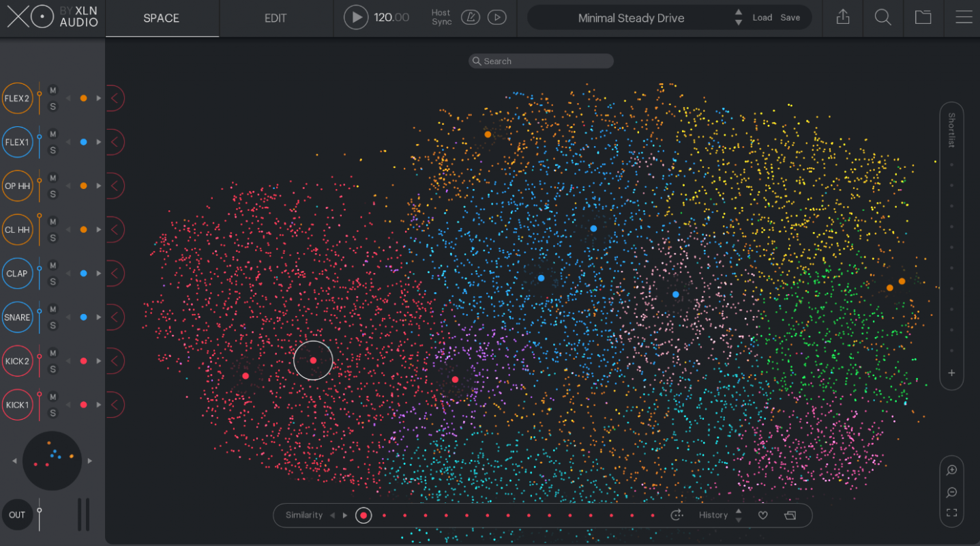The height and width of the screenshot is (546, 980).
Task: Save the Minimal Steady Drive preset
Action: (x=790, y=17)
